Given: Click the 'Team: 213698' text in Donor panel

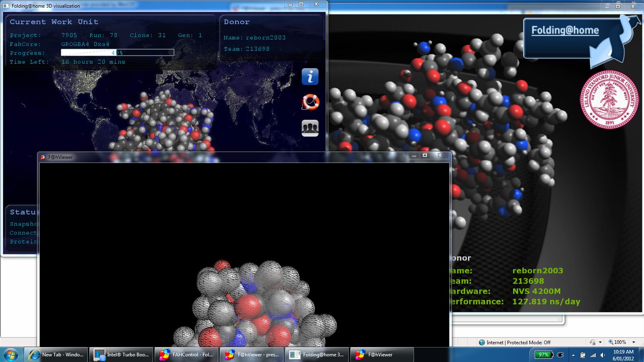Looking at the screenshot, I should point(246,49).
